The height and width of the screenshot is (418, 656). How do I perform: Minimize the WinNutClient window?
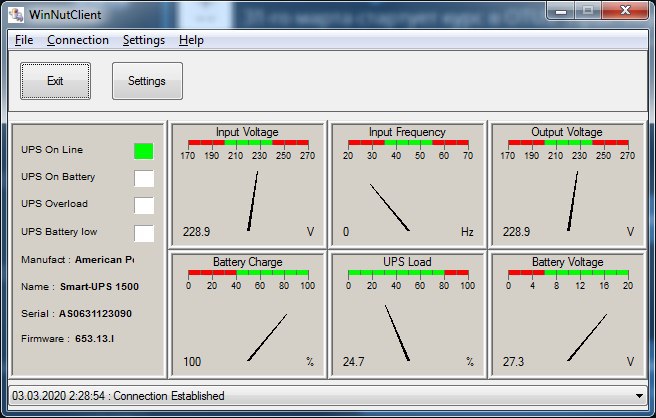tap(561, 10)
